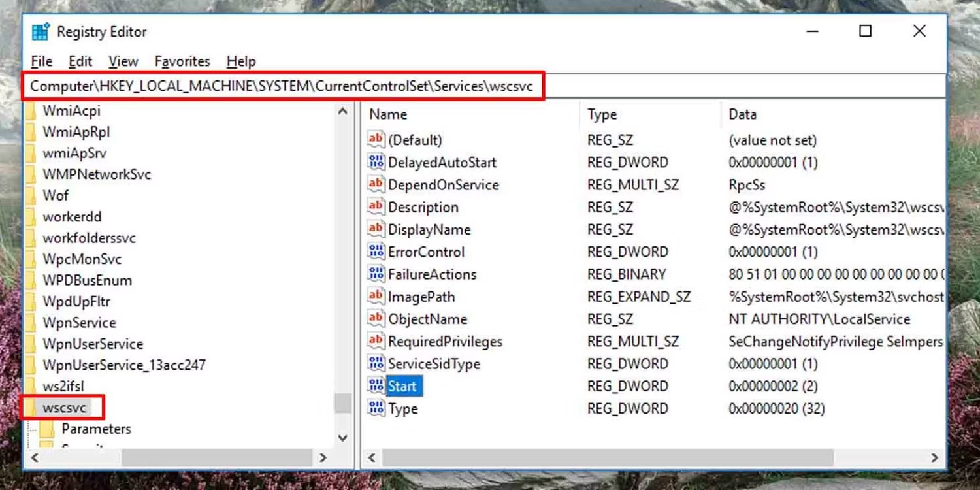Select the wscsvc key in tree

coord(64,408)
